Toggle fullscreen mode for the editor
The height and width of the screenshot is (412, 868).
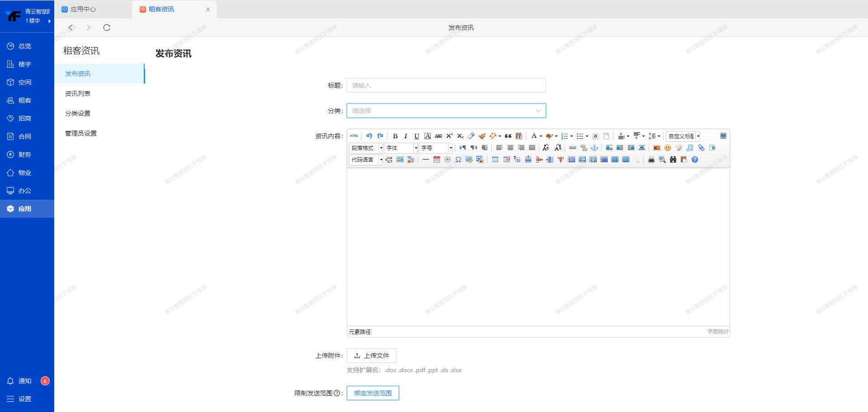tap(723, 136)
